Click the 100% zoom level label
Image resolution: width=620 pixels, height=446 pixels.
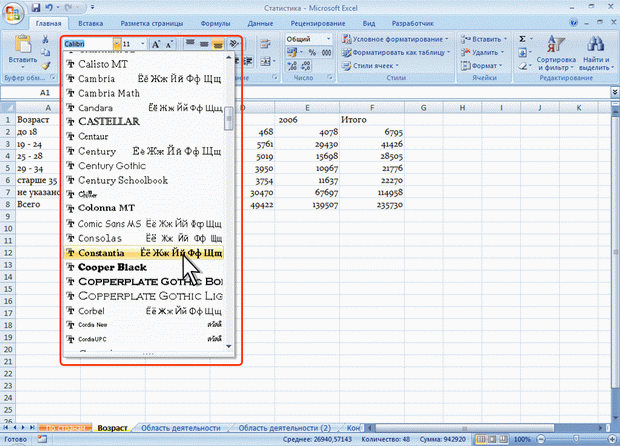tap(522, 439)
